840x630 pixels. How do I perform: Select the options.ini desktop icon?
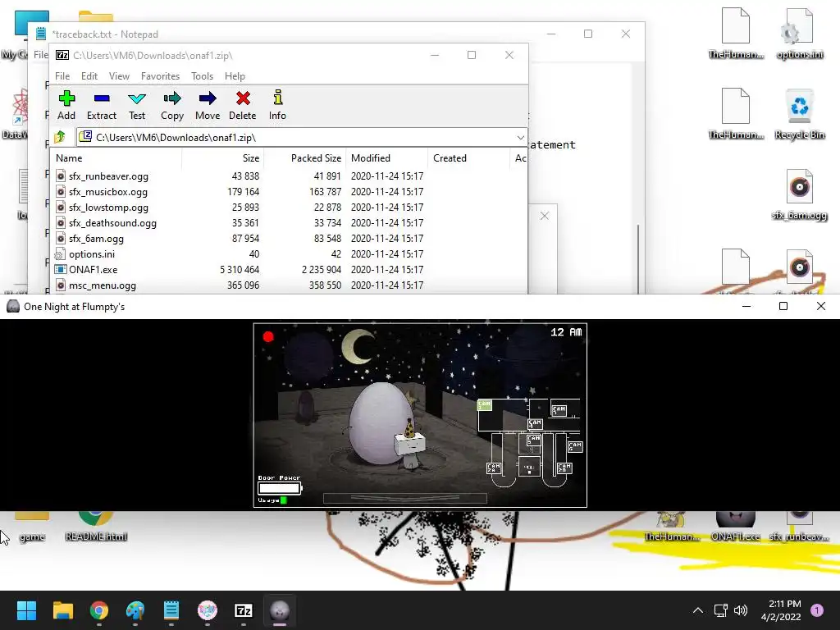tap(799, 33)
